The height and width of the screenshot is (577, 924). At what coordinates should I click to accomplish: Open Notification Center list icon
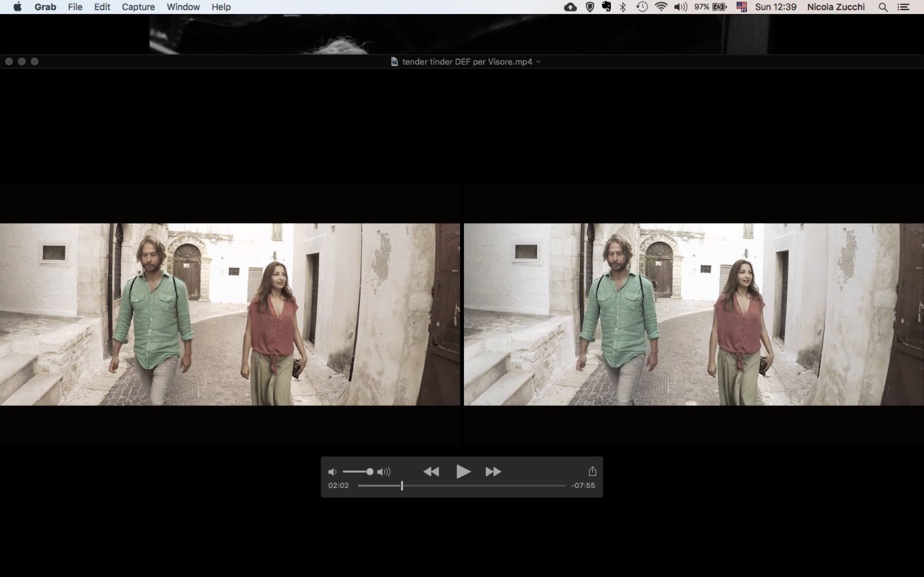click(904, 7)
